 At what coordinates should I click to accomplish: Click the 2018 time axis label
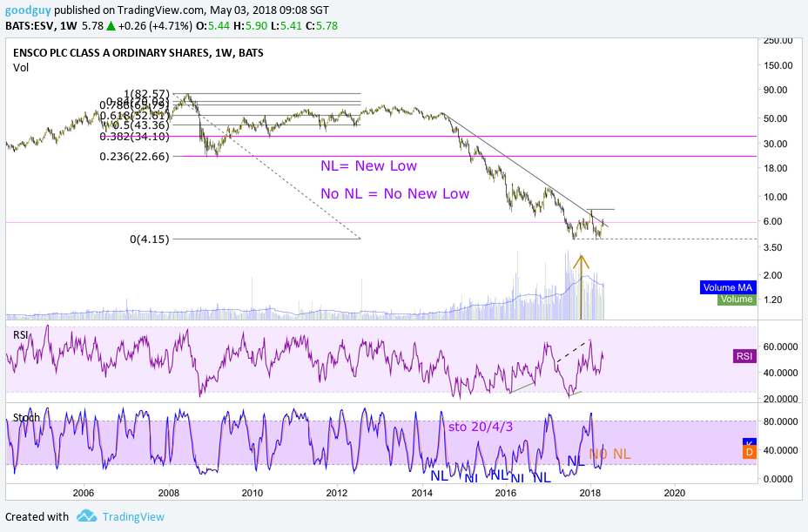tap(590, 493)
